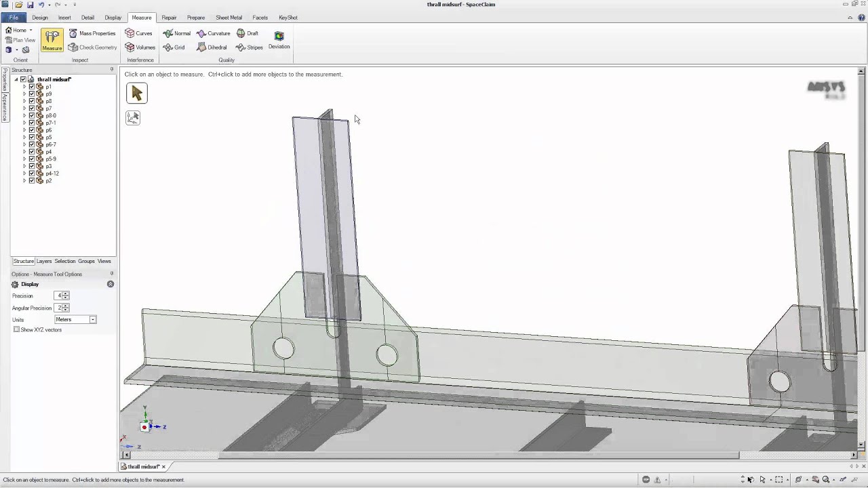
Task: Expand the p6 tree node
Action: click(x=24, y=130)
